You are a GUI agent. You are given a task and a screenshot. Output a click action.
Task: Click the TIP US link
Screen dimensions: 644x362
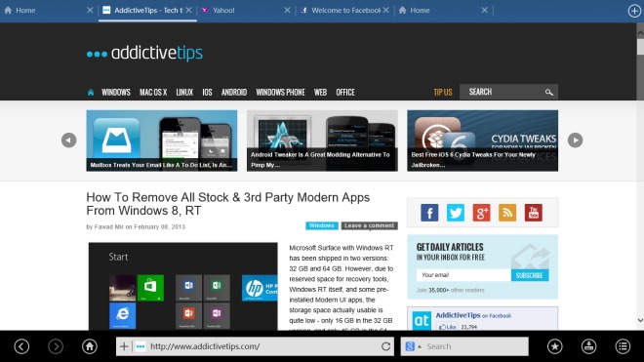click(x=443, y=93)
